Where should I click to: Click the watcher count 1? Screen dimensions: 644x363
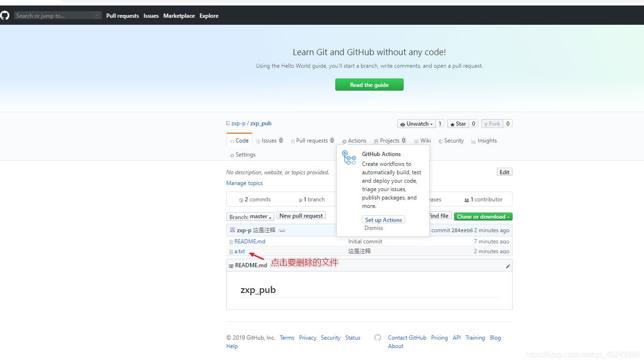click(440, 124)
